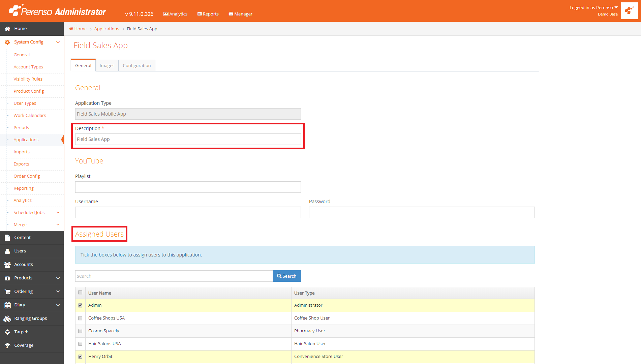Click the Products gift icon in sidebar
This screenshot has height=364, width=641.
(7, 278)
